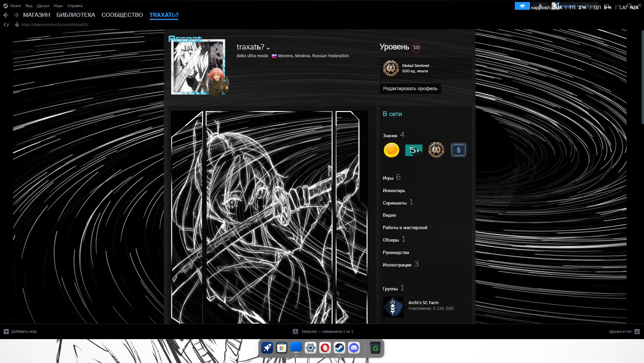Click the page vertical scrollbar
Image resolution: width=644 pixels, height=363 pixels.
tap(643, 77)
